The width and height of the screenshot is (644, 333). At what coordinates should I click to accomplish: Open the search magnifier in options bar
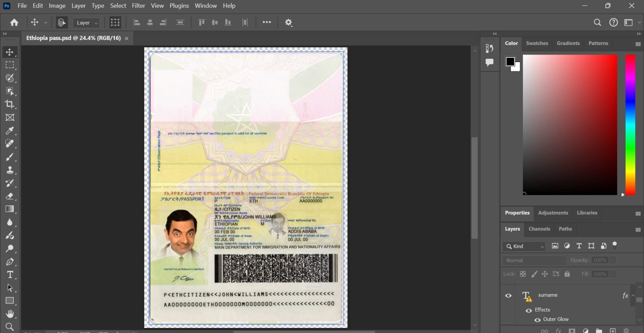(597, 23)
